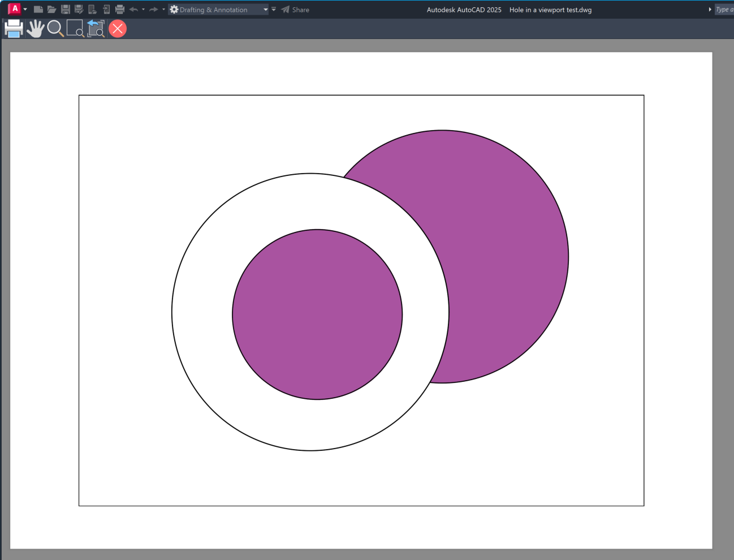Open the Drafting & Annotation workspace dropdown
The image size is (734, 560).
(x=265, y=9)
